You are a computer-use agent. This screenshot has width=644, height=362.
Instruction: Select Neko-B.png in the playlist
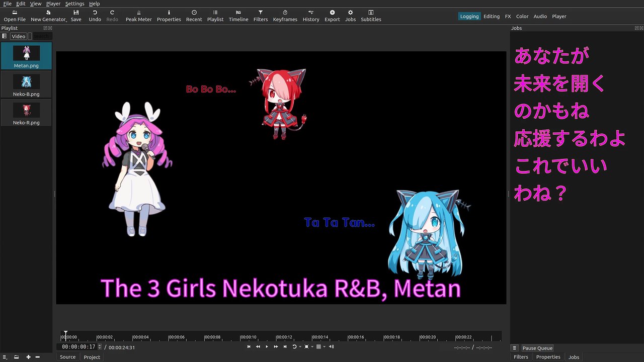[x=26, y=84]
